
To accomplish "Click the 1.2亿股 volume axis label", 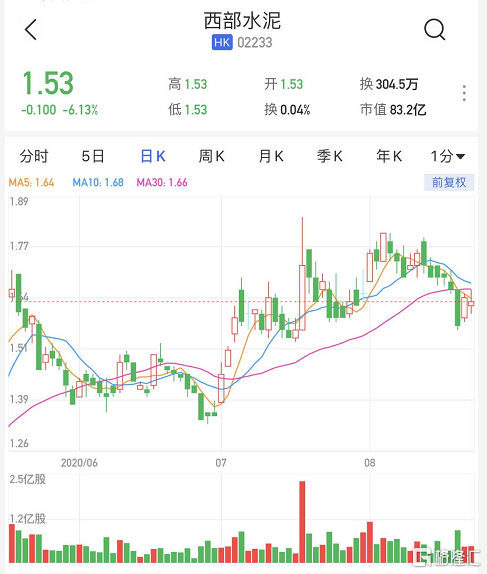I will click(x=28, y=519).
